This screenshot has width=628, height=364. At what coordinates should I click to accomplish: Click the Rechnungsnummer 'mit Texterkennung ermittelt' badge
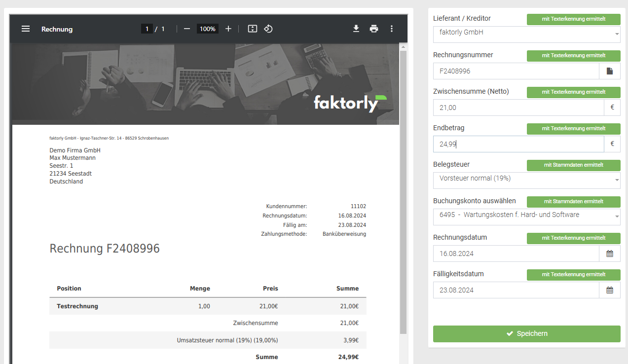pyautogui.click(x=574, y=56)
